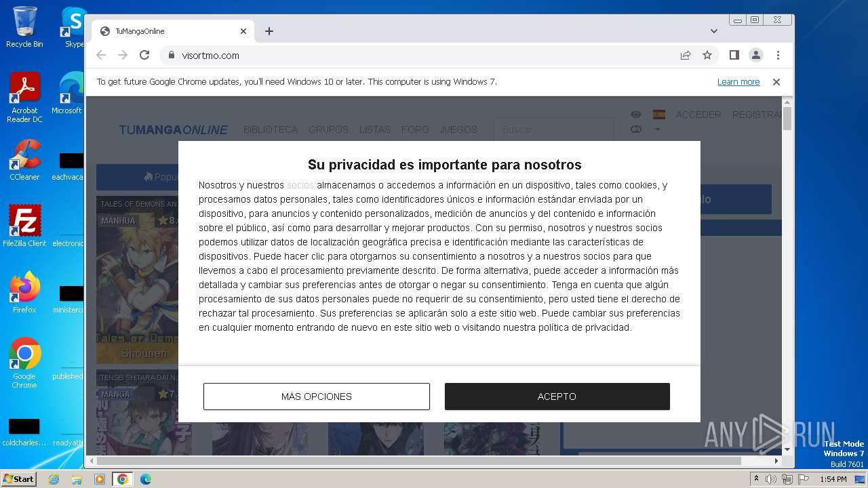
Task: Open the Google Chrome desktop shortcut
Action: pyautogui.click(x=24, y=363)
